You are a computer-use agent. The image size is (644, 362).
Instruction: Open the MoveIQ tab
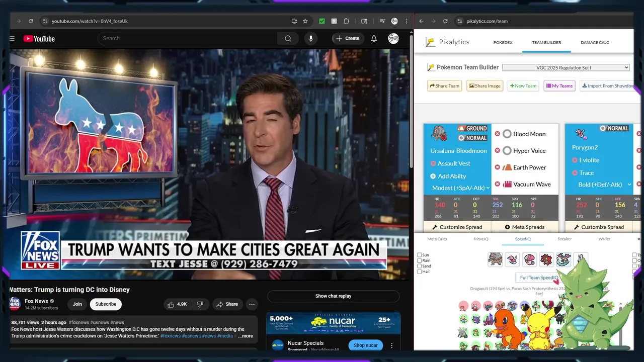[x=481, y=239]
